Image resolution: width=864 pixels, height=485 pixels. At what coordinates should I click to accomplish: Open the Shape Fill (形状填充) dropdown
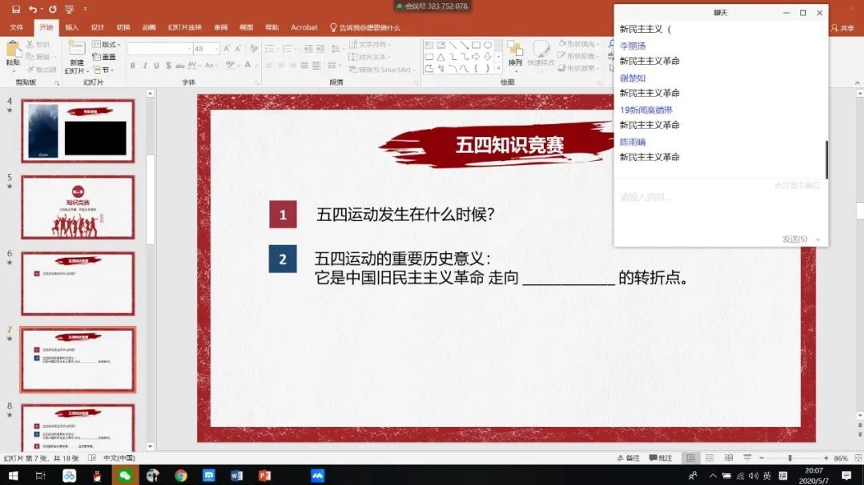click(577, 43)
